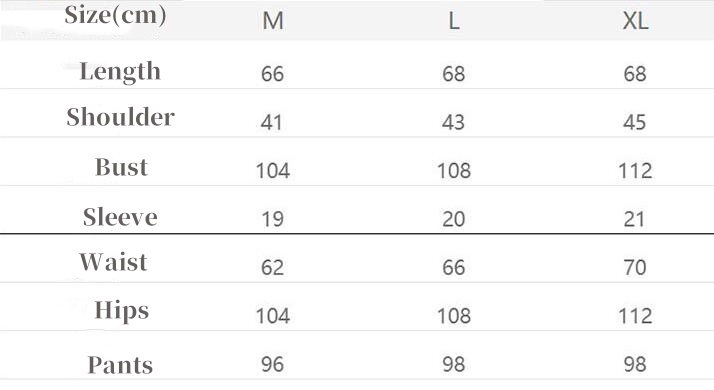Image resolution: width=714 pixels, height=390 pixels.
Task: Click the Waist value 70 for XL
Action: pos(635,267)
